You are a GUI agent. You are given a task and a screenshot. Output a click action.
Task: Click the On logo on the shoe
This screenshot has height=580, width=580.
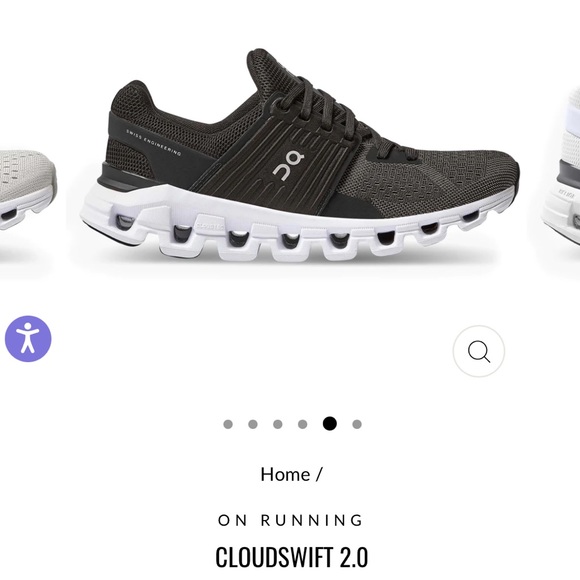pyautogui.click(x=289, y=166)
